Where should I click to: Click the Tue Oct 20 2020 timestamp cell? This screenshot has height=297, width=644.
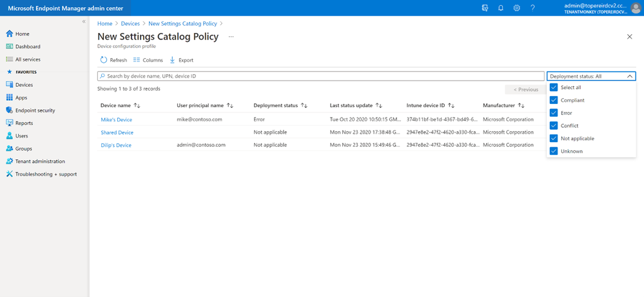click(365, 119)
